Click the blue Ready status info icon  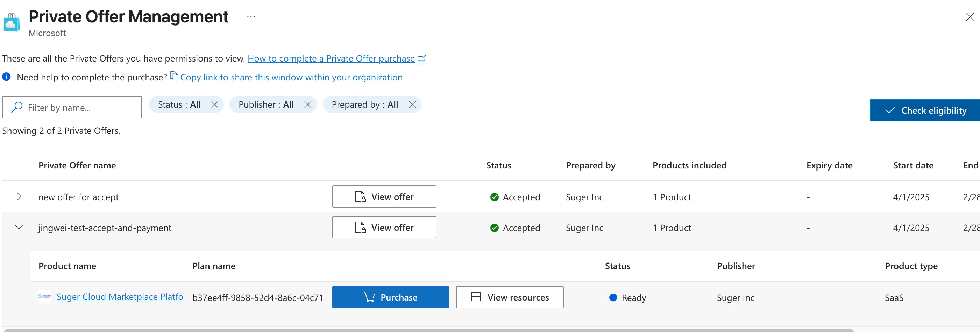[613, 297]
